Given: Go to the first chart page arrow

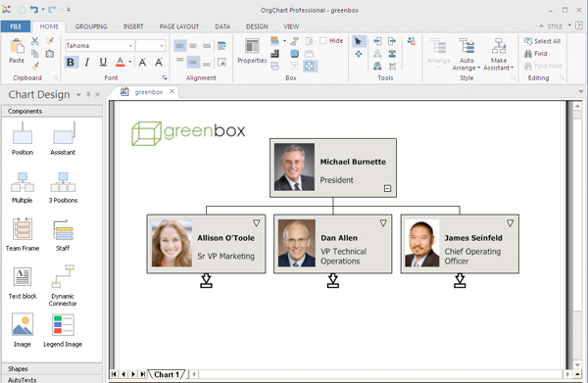Looking at the screenshot, I should (x=114, y=374).
